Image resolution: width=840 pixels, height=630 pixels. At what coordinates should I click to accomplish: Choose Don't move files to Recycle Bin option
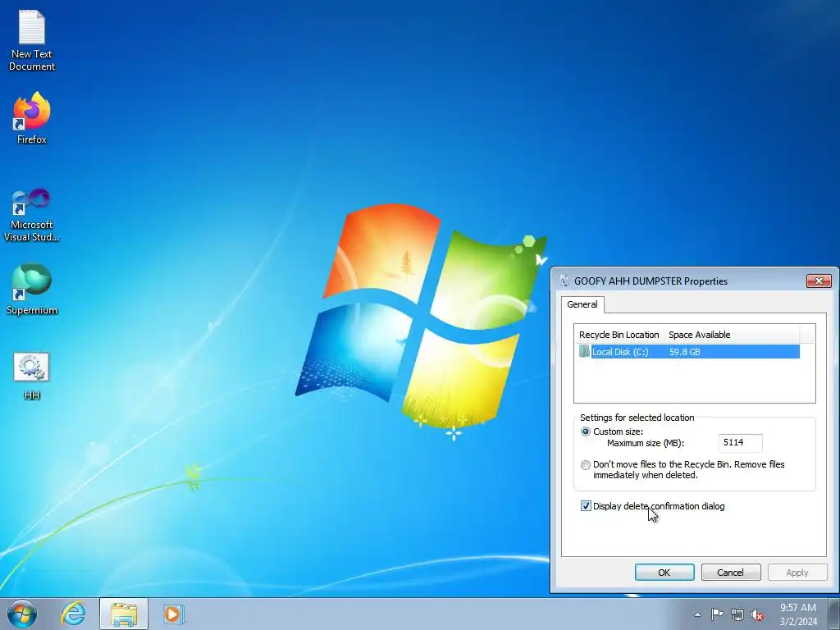pyautogui.click(x=586, y=465)
